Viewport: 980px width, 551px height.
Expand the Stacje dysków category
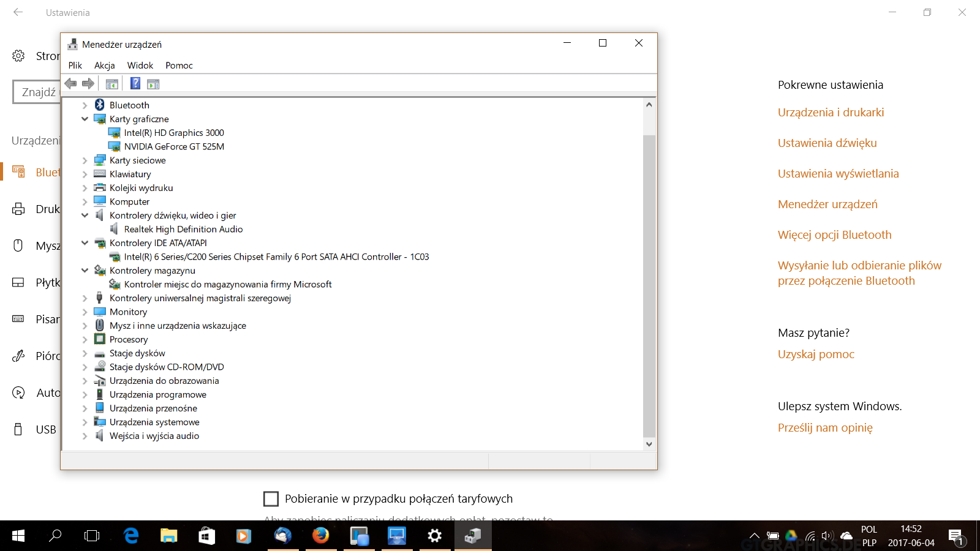pos(85,353)
